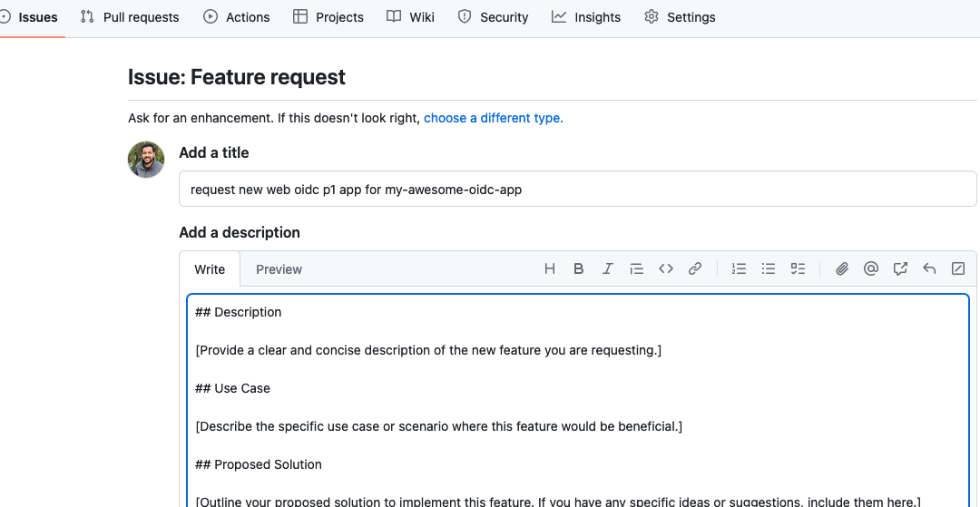This screenshot has height=507, width=980.
Task: Attach files with paperclip icon
Action: click(842, 269)
